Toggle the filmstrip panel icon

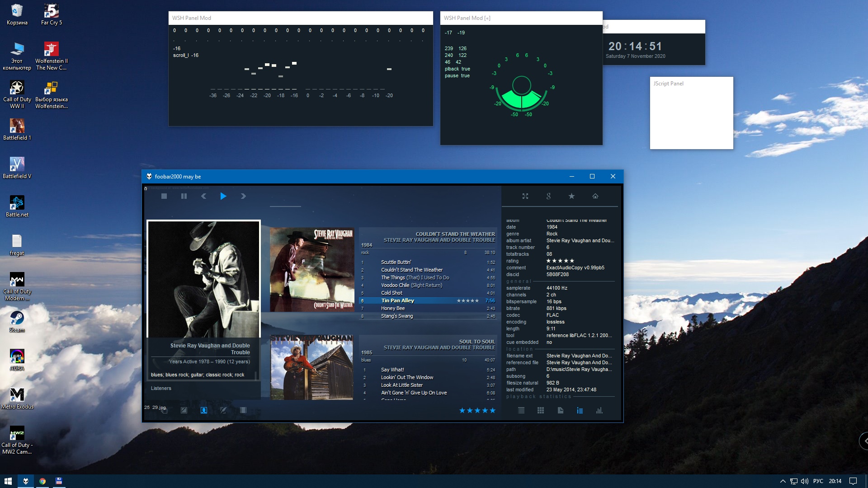point(243,410)
